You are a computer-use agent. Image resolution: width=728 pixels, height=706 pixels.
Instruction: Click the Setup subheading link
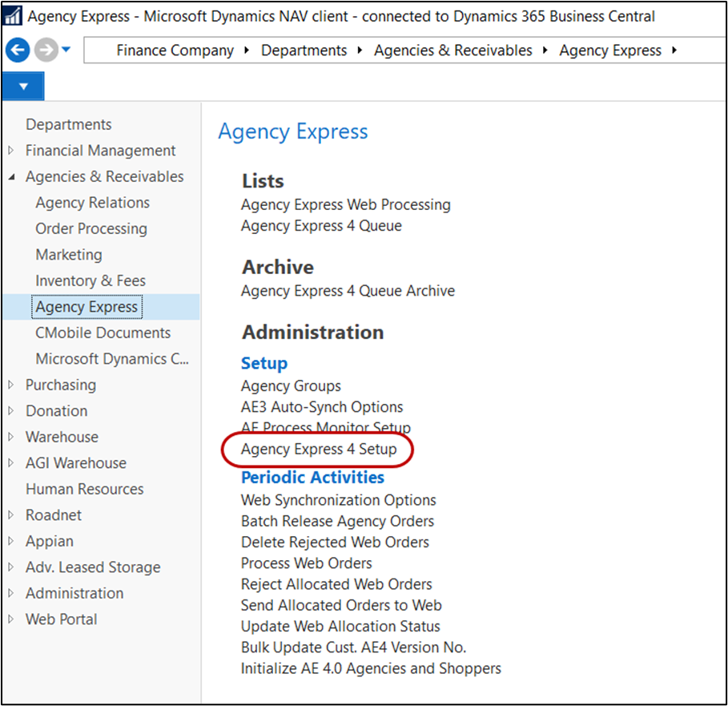[264, 363]
